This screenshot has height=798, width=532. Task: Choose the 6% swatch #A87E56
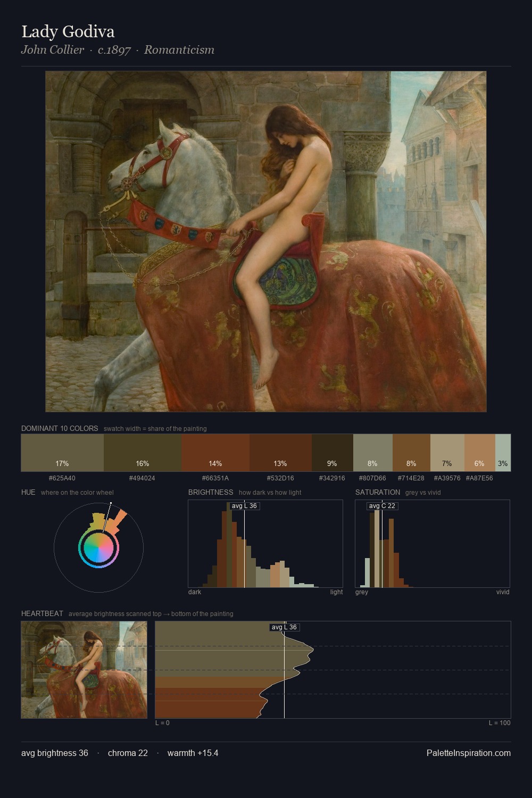click(x=480, y=453)
